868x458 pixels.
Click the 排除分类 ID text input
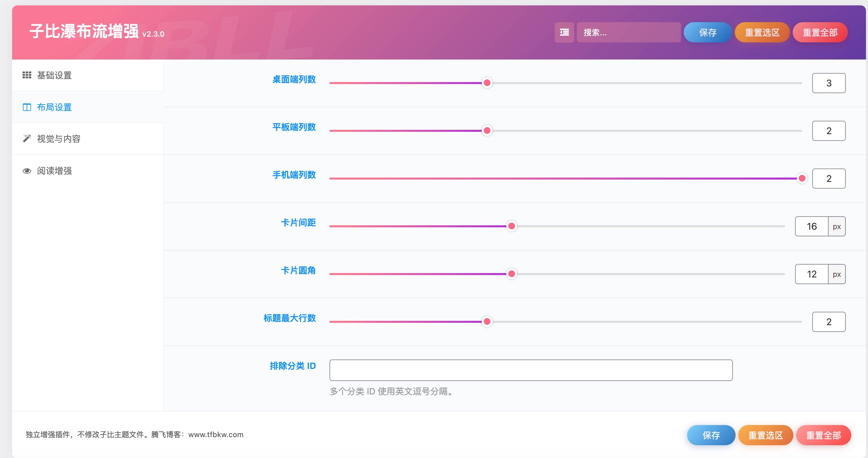click(x=531, y=370)
